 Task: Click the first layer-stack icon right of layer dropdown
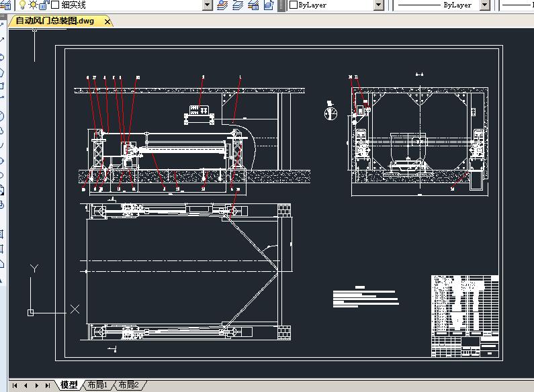(223, 5)
